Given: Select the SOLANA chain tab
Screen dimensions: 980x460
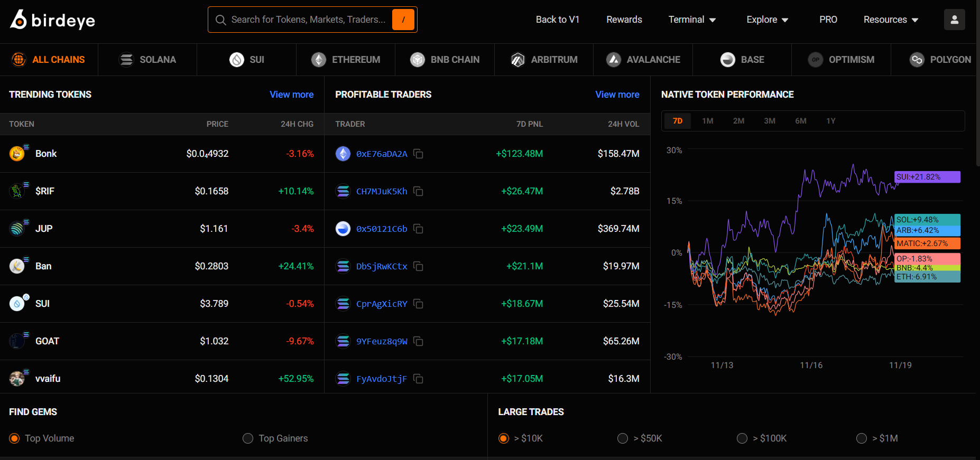Looking at the screenshot, I should tap(147, 60).
